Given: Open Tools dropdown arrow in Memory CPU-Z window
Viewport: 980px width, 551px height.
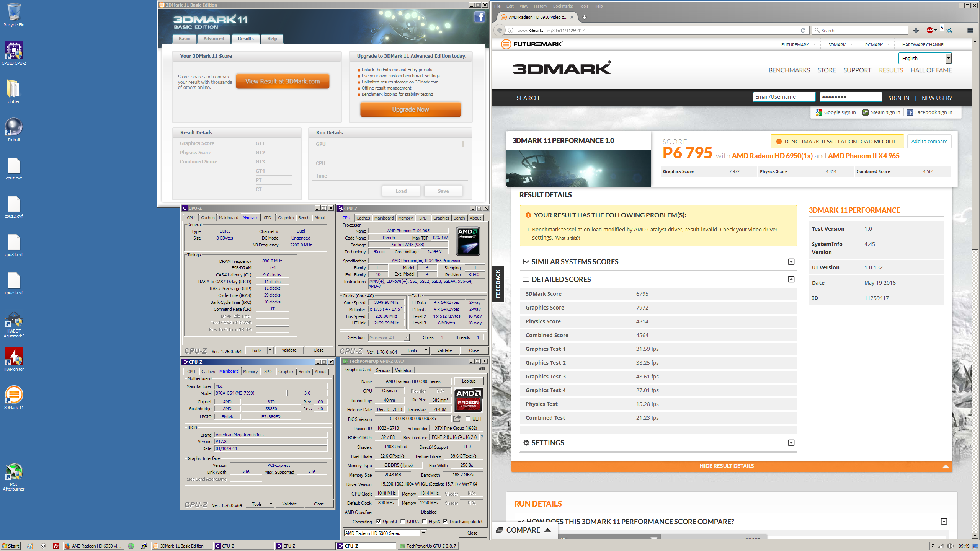Looking at the screenshot, I should tap(270, 350).
